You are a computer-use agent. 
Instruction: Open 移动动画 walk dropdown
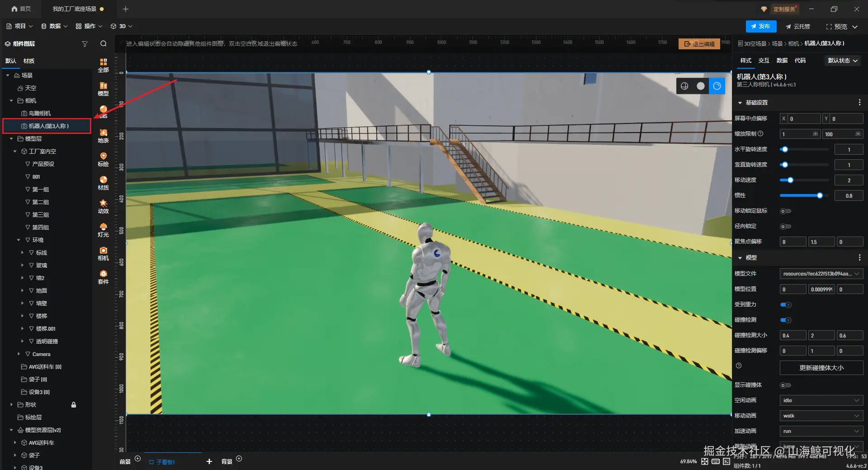click(821, 416)
